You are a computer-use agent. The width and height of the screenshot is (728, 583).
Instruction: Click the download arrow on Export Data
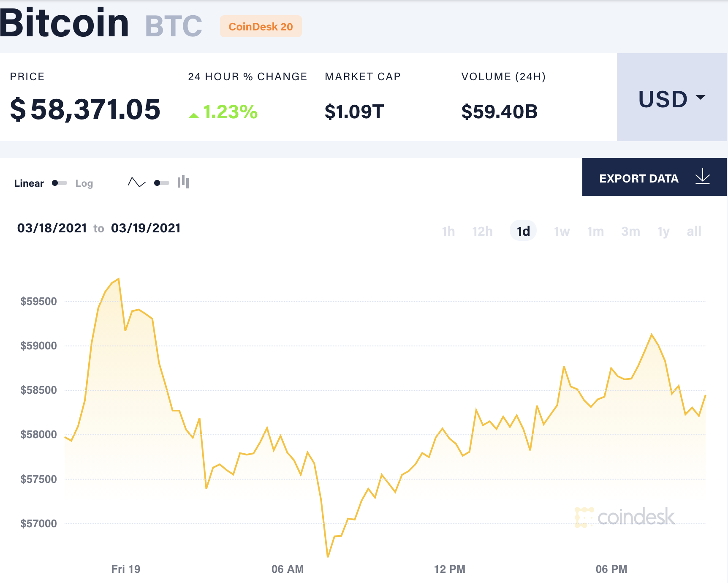[702, 177]
